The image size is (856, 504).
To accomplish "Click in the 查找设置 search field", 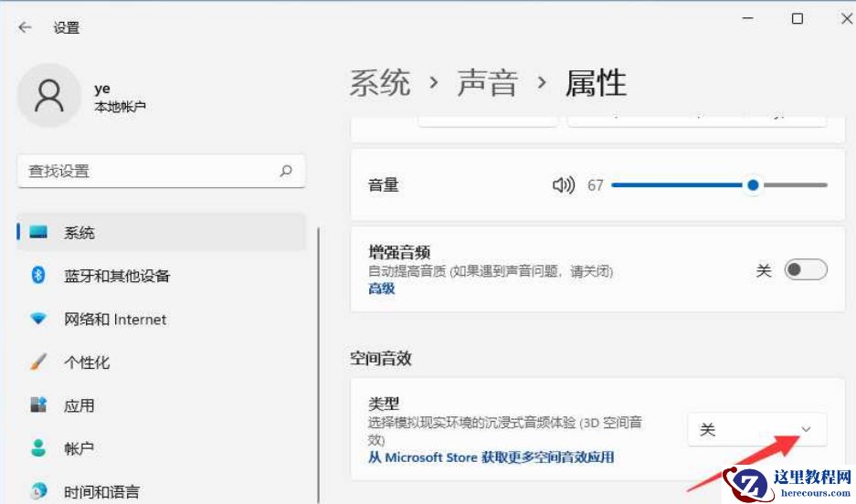I will [x=162, y=172].
